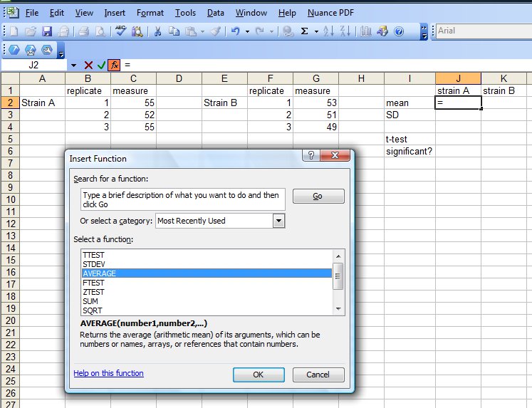
Task: Expand the Undo history dropdown arrow
Action: (x=247, y=31)
